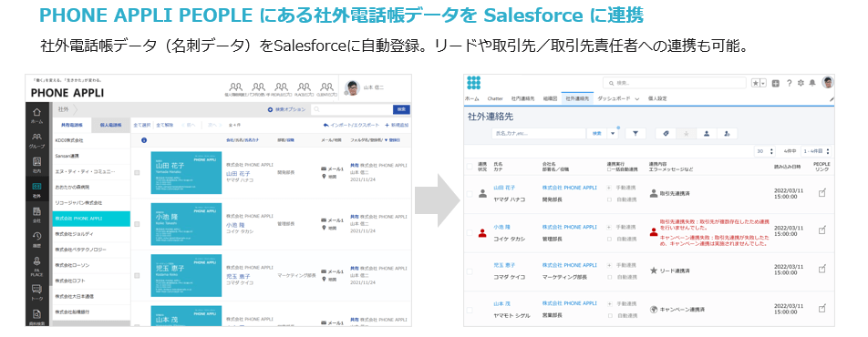Click インポート/エクスポート link
Image resolution: width=868 pixels, height=337 pixels.
(x=352, y=125)
